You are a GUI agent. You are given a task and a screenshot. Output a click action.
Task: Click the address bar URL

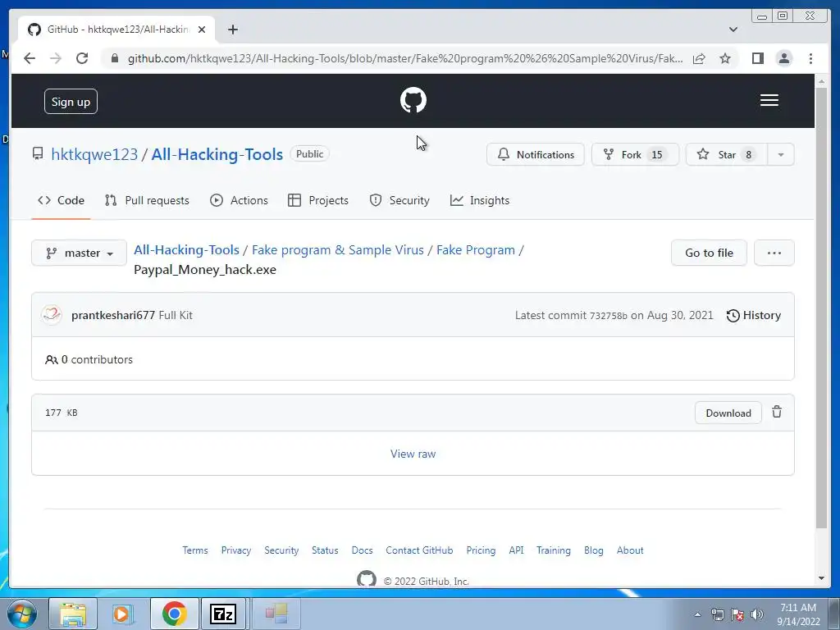click(x=405, y=58)
